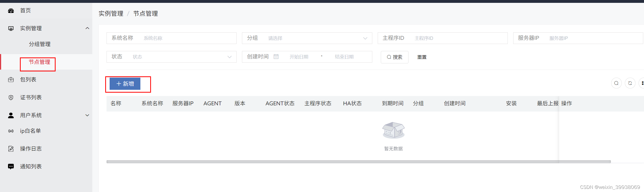Click the shield icon beside 证书列表
644x192 pixels.
(x=11, y=98)
